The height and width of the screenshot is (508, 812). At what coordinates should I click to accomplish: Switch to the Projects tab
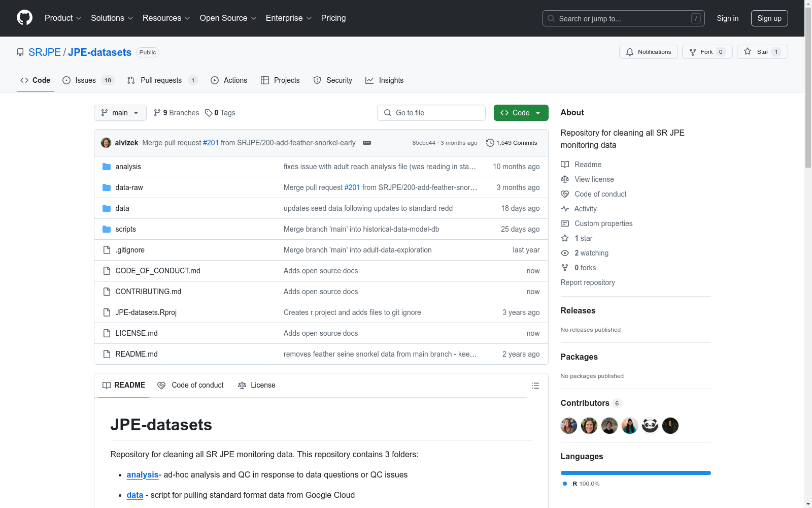(x=280, y=80)
